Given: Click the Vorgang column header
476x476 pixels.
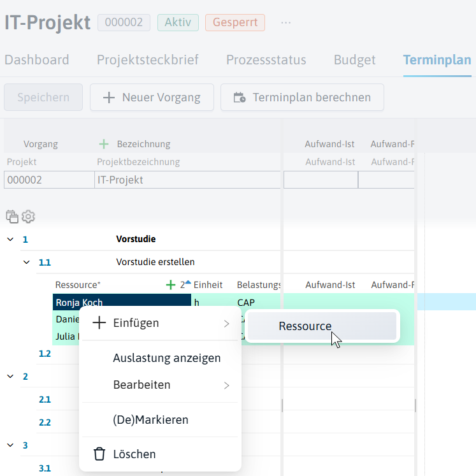Looking at the screenshot, I should pyautogui.click(x=41, y=144).
